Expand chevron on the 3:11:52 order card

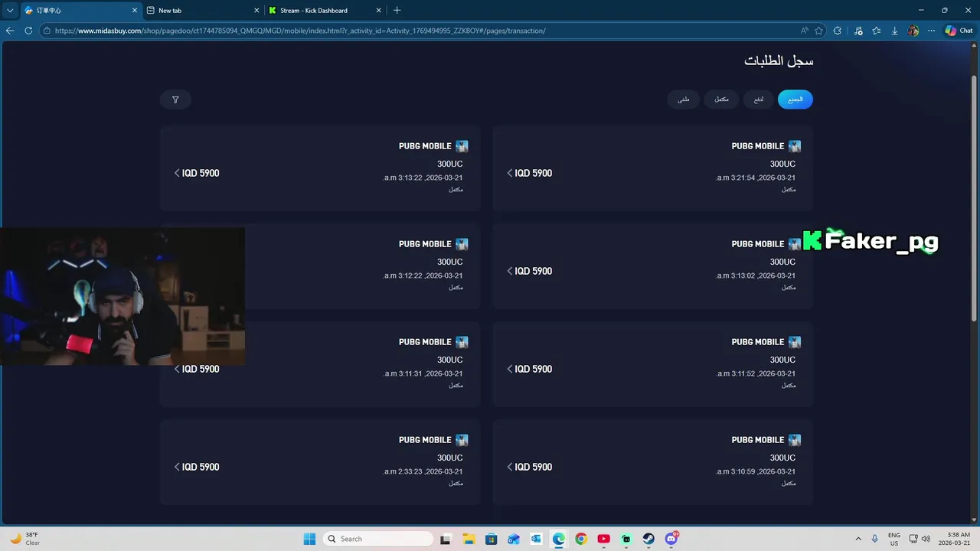(x=510, y=369)
